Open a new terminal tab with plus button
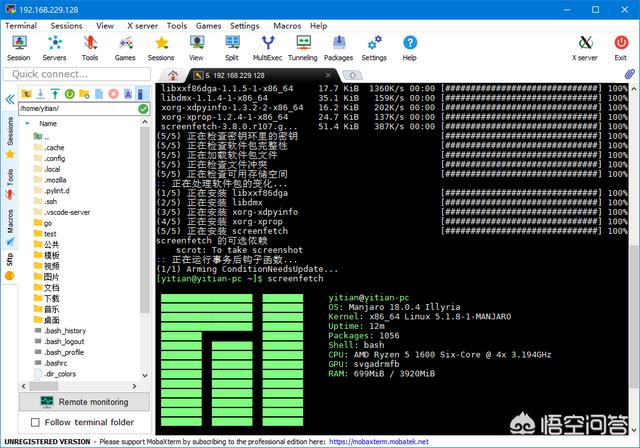 point(352,75)
